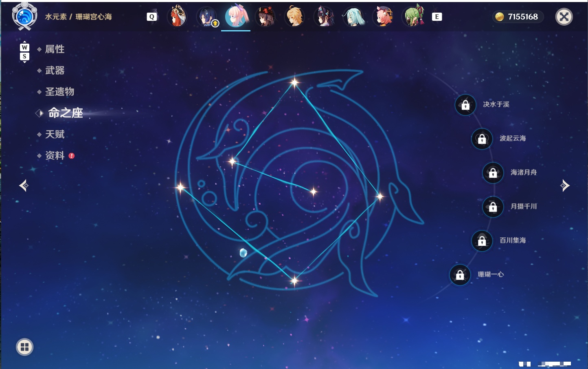Image resolution: width=588 pixels, height=369 pixels.
Task: Open the 武器 weapons menu
Action: click(x=55, y=71)
